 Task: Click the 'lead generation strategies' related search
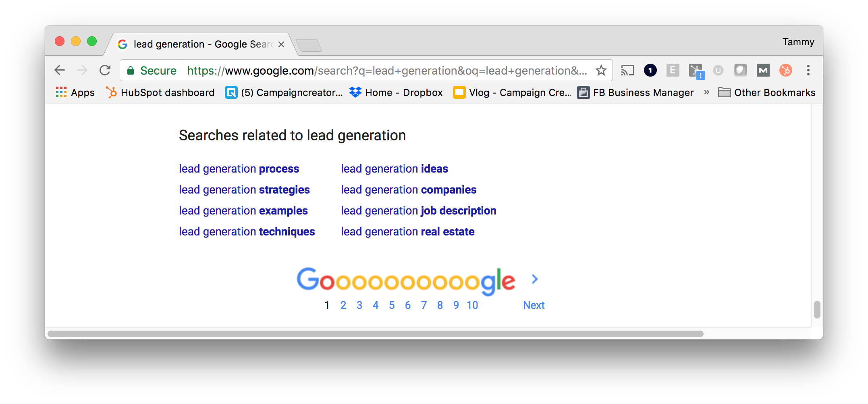click(x=244, y=190)
